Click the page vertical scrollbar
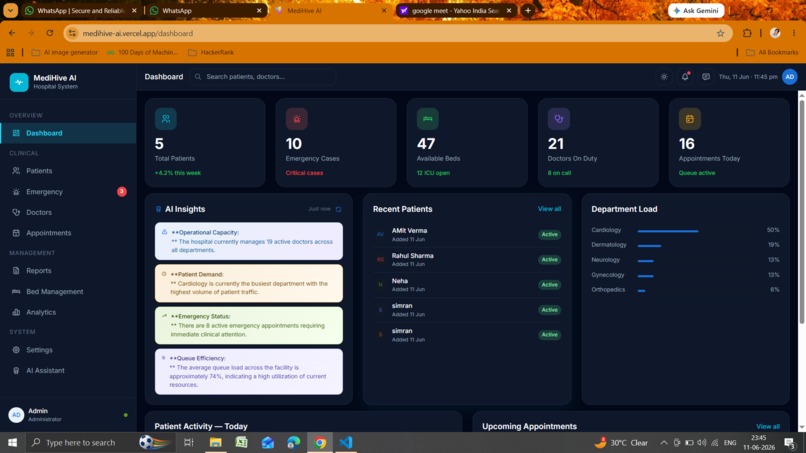Image resolution: width=806 pixels, height=453 pixels. [801, 210]
